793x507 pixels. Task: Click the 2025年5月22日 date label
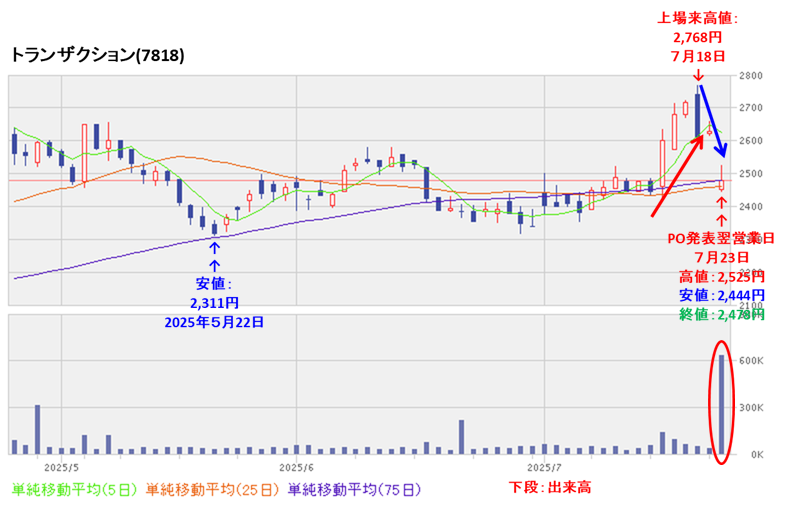(214, 322)
